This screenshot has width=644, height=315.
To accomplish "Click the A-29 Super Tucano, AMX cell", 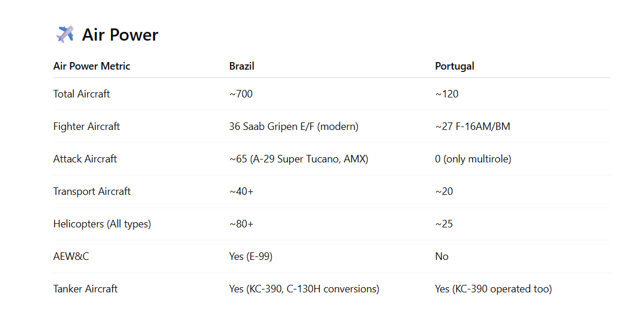I will click(x=298, y=159).
